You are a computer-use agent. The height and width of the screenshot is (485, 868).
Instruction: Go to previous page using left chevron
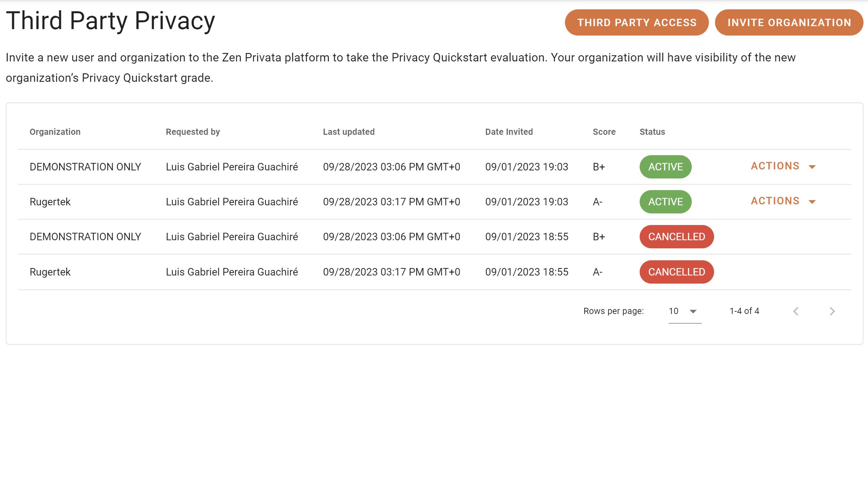tap(796, 311)
